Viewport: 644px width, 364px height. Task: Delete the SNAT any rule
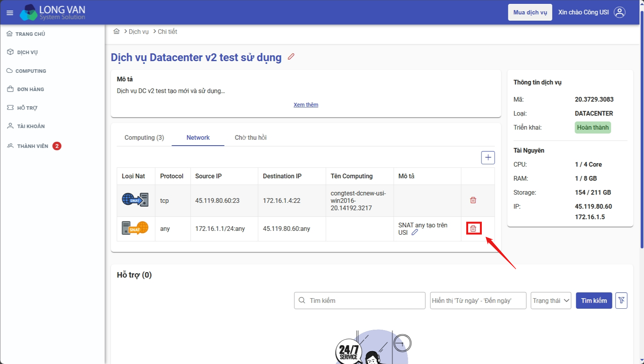coord(473,229)
